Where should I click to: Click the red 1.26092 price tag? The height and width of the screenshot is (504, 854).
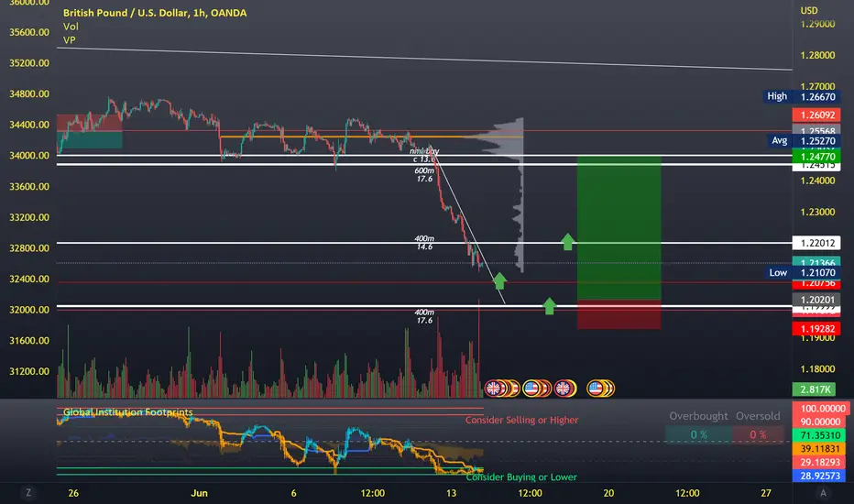816,115
